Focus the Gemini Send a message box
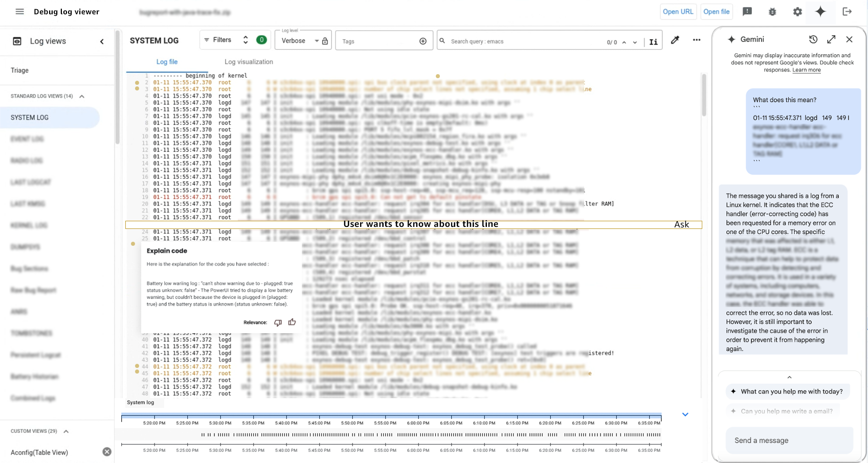The image size is (868, 463). (x=789, y=441)
